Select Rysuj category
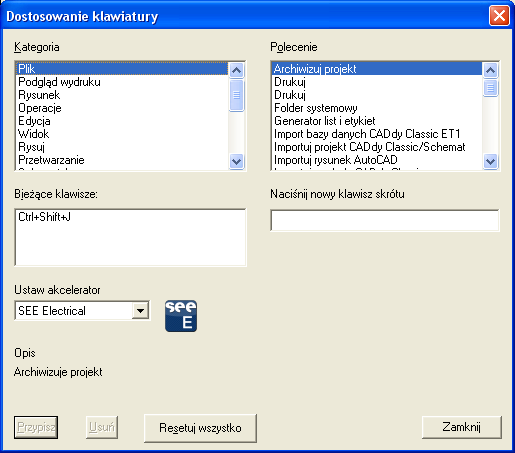This screenshot has height=453, width=515. tap(122, 147)
